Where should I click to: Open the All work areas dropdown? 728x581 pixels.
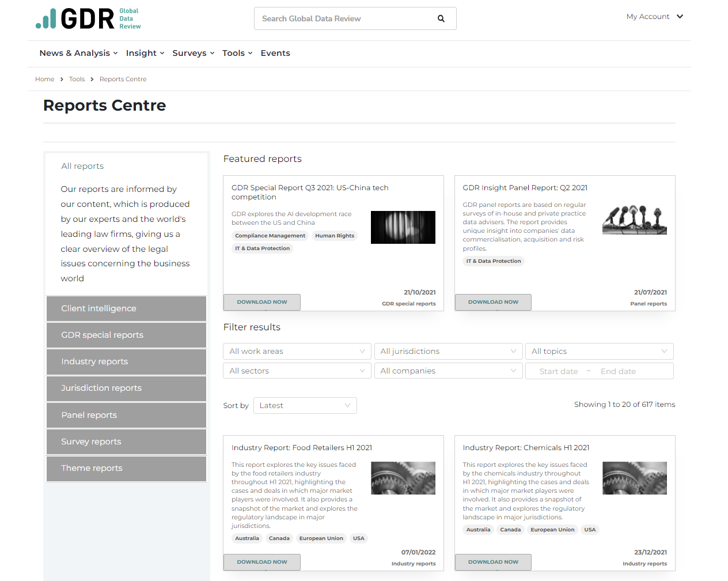297,351
